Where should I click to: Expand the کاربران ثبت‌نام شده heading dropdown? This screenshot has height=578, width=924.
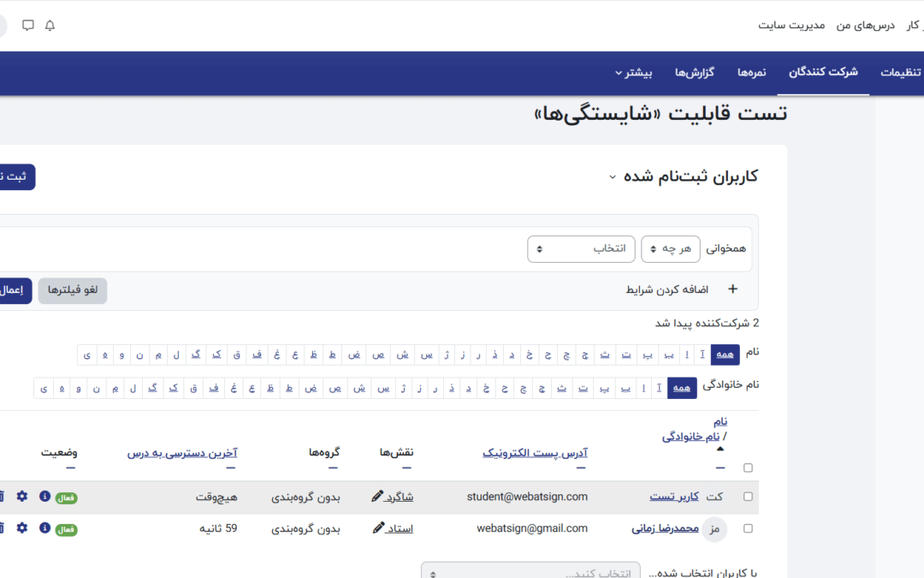612,177
